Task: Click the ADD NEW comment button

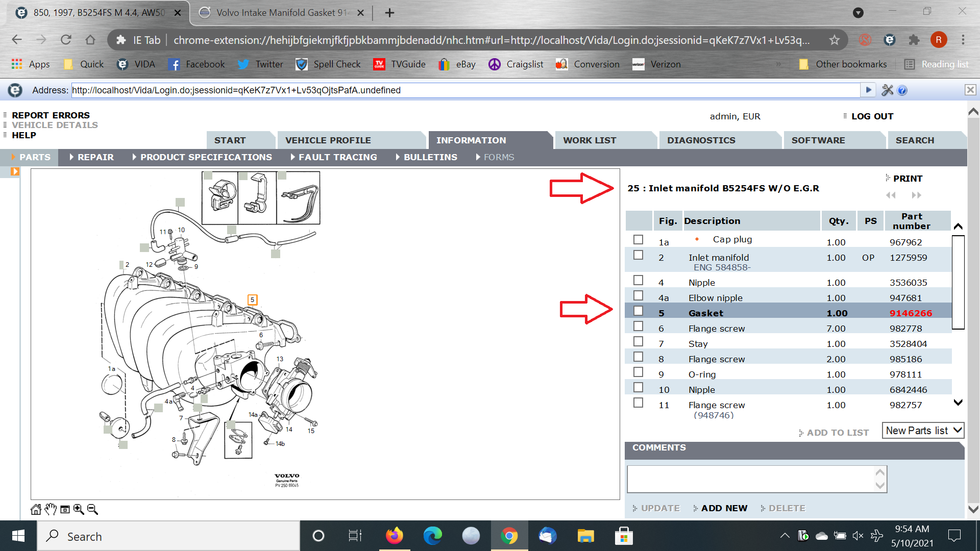Action: pyautogui.click(x=724, y=508)
